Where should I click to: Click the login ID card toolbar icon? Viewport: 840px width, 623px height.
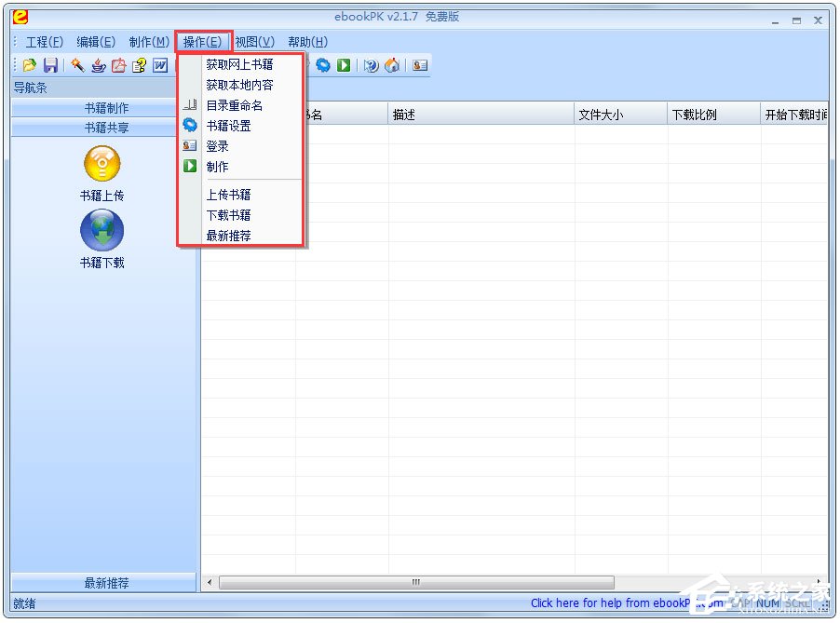click(x=420, y=65)
